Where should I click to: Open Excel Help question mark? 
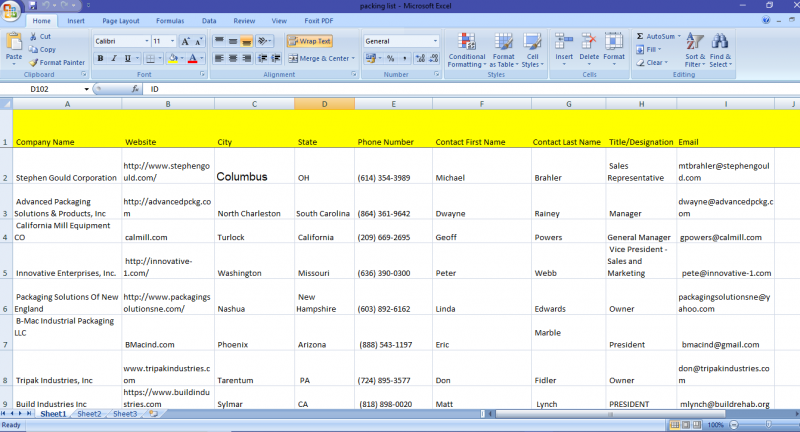766,20
